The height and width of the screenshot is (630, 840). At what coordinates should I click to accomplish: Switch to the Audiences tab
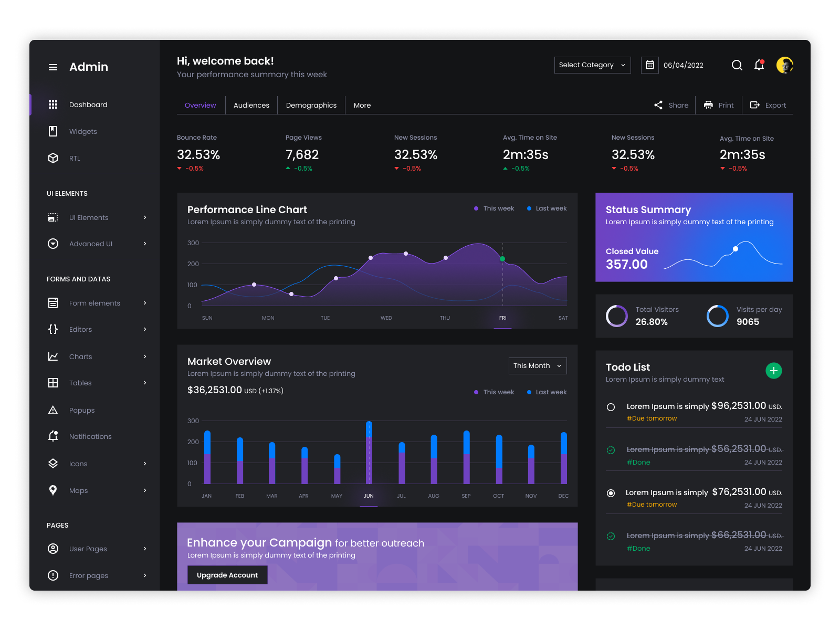(251, 105)
